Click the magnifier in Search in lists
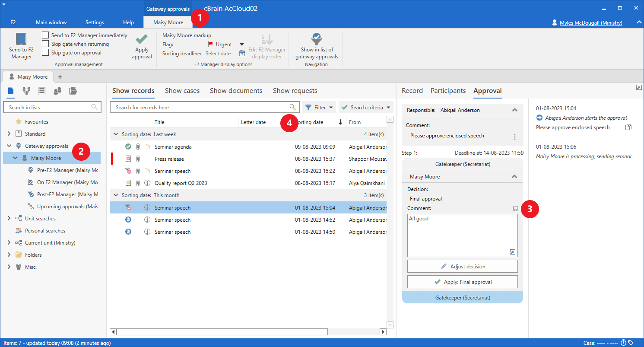 pyautogui.click(x=94, y=107)
